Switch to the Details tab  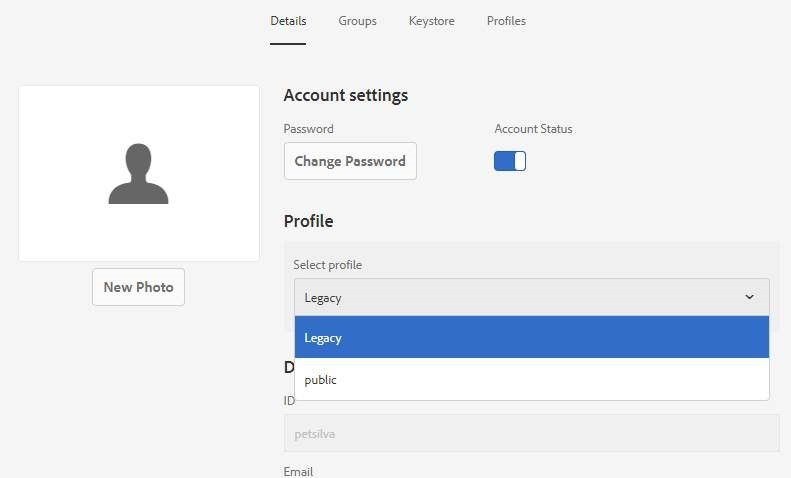288,21
